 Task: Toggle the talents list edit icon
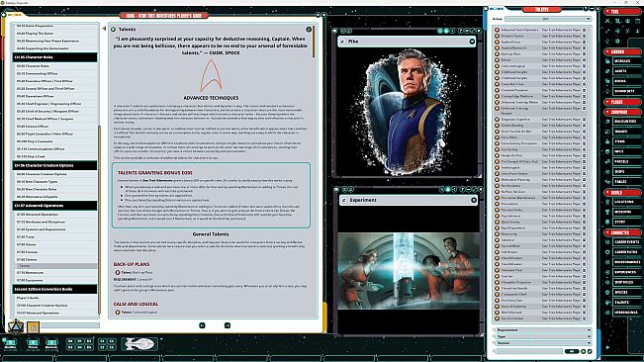click(x=590, y=351)
